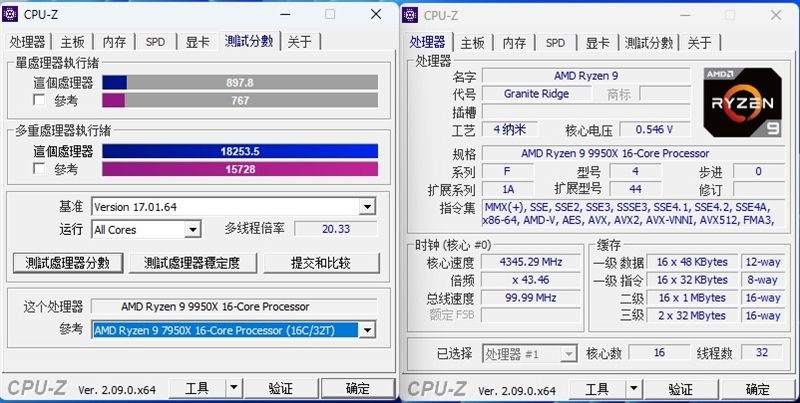
Task: Click single-thread reference bar showing 767
Action: 240,100
